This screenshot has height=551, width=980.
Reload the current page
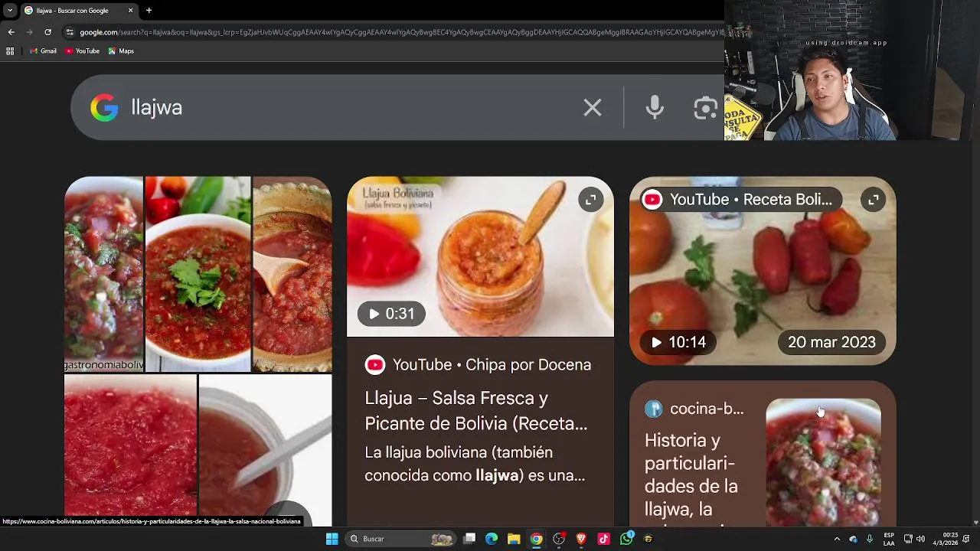tap(47, 32)
